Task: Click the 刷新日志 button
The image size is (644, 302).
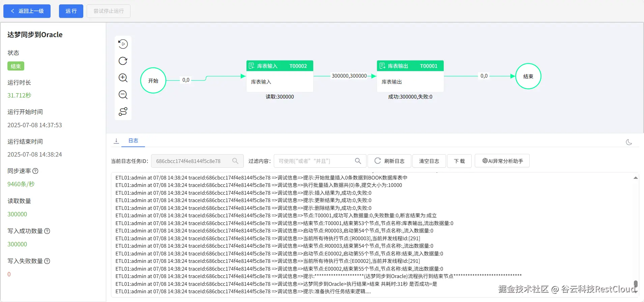Action: point(389,161)
